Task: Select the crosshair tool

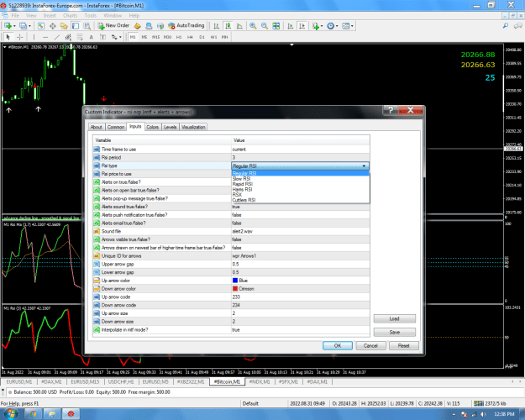Action: point(20,37)
